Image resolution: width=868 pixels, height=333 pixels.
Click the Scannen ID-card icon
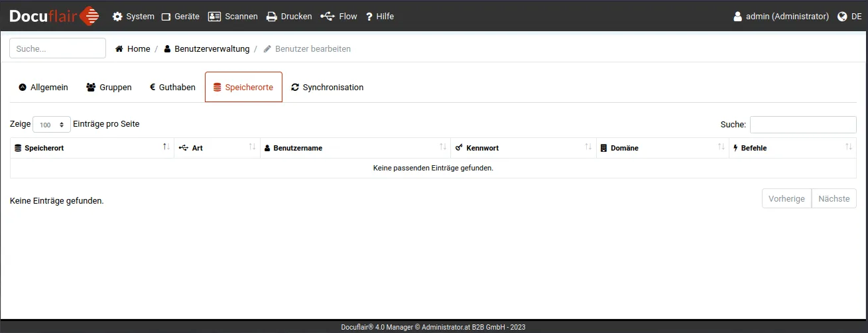pyautogui.click(x=214, y=17)
